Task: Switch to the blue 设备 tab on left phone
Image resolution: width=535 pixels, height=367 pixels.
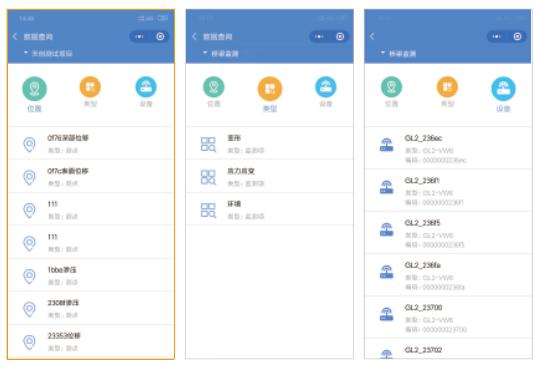Action: [x=146, y=91]
